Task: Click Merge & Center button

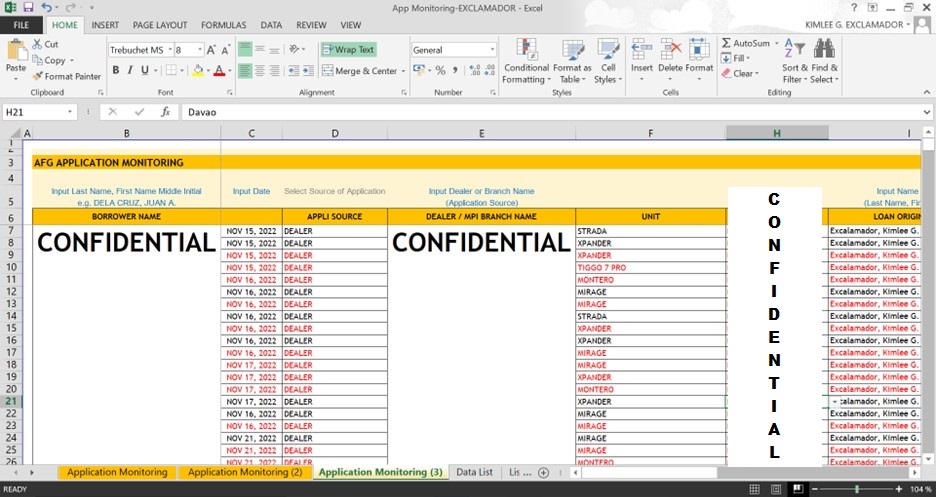Action: (359, 70)
